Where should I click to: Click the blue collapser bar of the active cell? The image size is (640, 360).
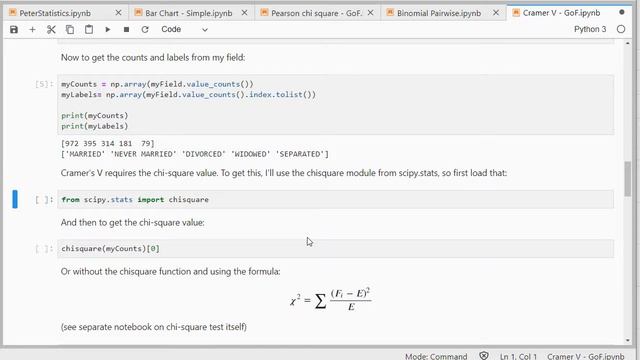(x=15, y=199)
